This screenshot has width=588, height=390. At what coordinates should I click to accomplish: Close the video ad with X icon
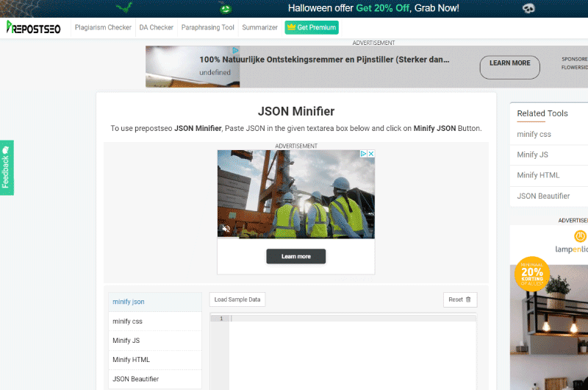point(371,154)
